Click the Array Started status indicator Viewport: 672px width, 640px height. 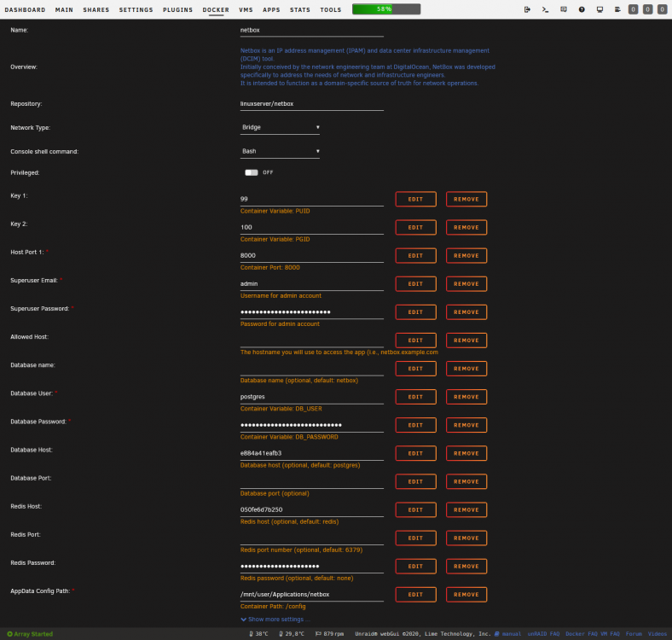coord(30,633)
